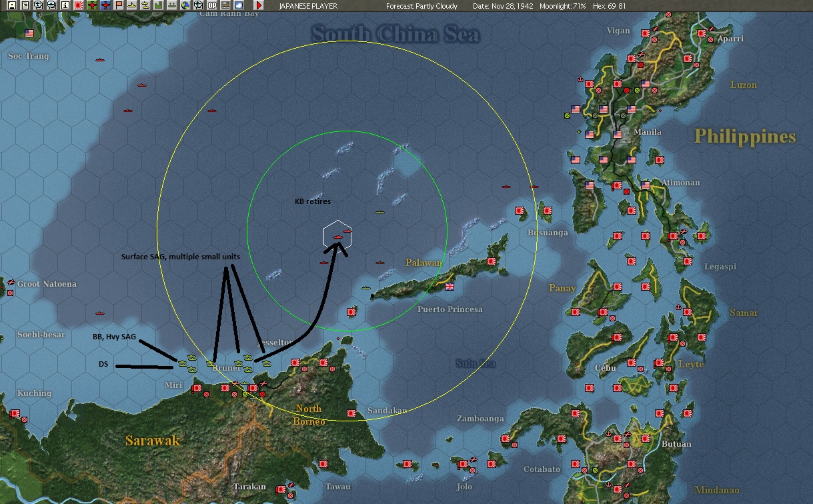Click the Soebi-besar label
This screenshot has width=813, height=504.
pos(41,334)
